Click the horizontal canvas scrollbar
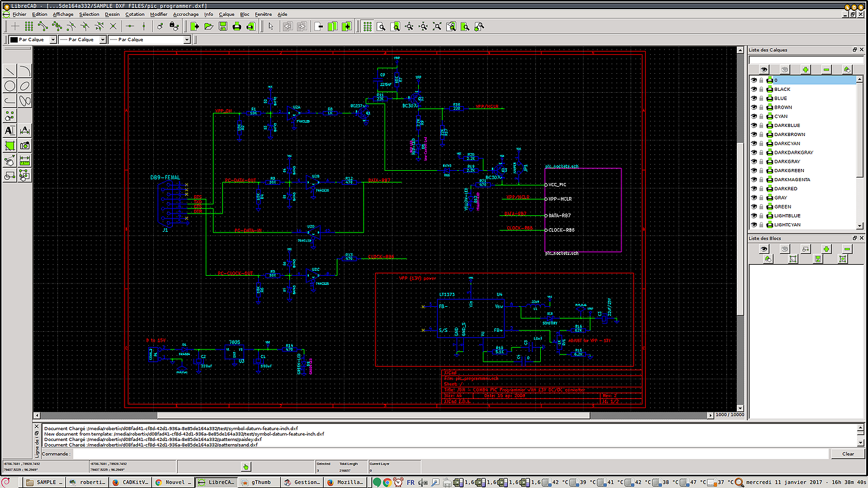 [x=372, y=415]
